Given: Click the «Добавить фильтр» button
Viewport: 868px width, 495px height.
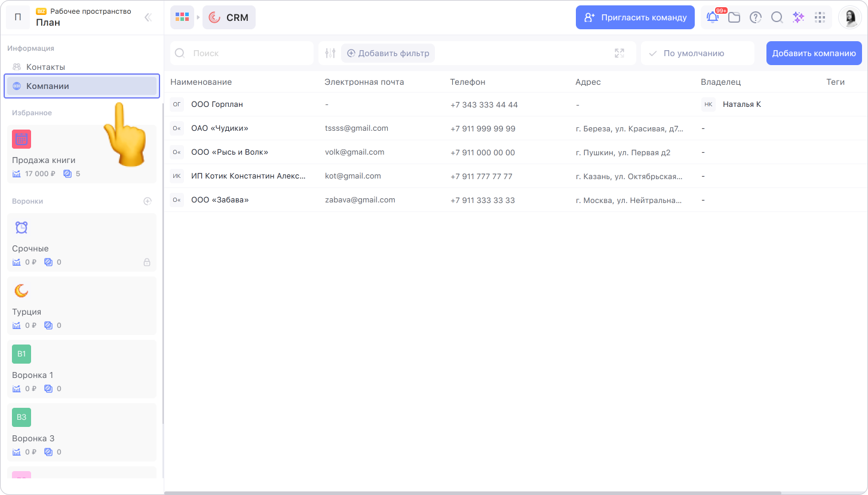Looking at the screenshot, I should [x=388, y=53].
